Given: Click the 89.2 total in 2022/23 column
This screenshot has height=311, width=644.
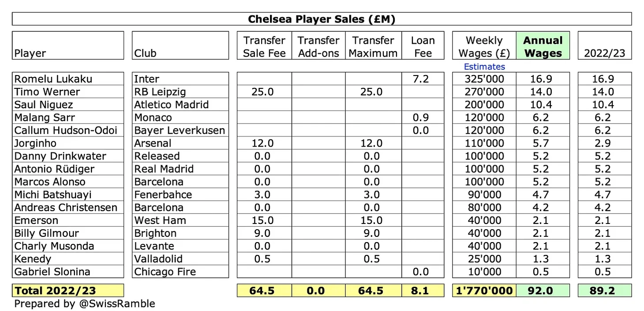Looking at the screenshot, I should click(604, 291).
